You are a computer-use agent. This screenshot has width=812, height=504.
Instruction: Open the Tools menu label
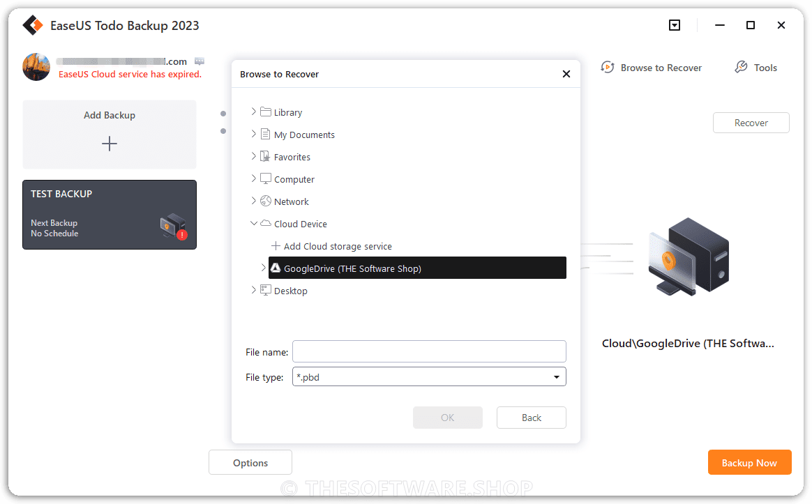point(765,68)
